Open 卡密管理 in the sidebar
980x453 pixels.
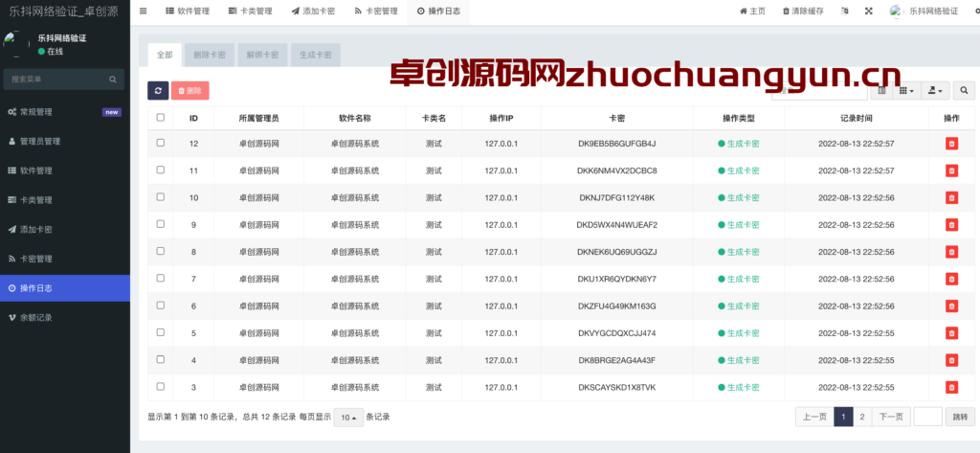point(65,259)
